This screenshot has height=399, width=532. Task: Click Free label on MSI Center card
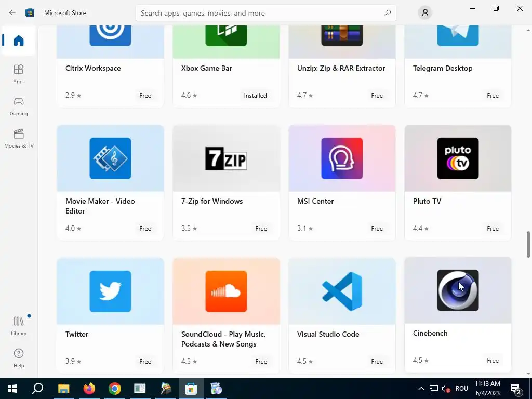[377, 229]
